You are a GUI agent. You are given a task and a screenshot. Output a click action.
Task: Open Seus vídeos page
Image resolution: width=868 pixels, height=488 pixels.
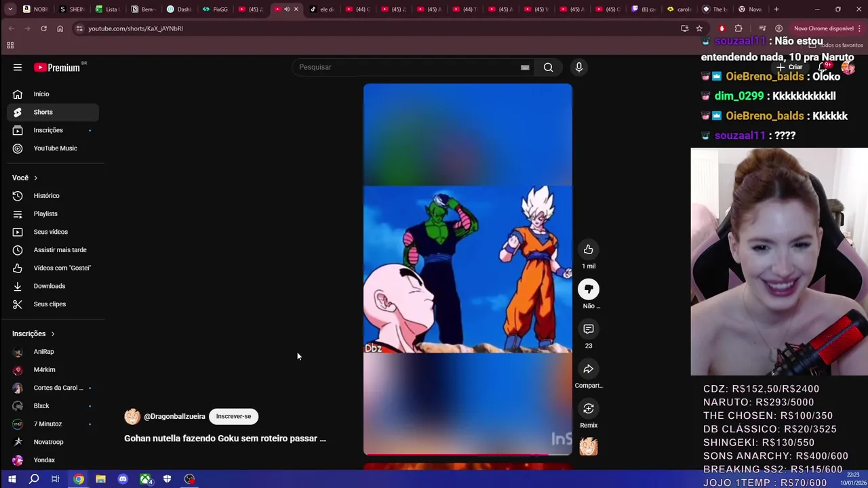click(53, 232)
